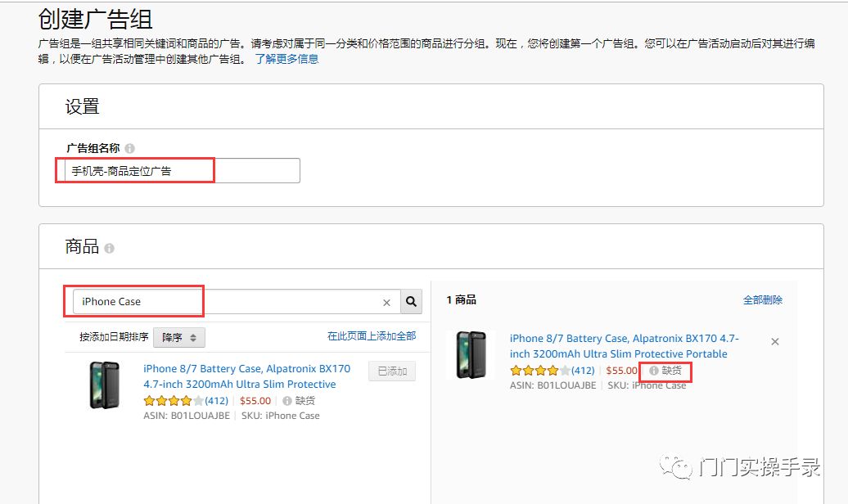Click 缺货 info icon in left search result
This screenshot has width=848, height=504.
coord(287,401)
